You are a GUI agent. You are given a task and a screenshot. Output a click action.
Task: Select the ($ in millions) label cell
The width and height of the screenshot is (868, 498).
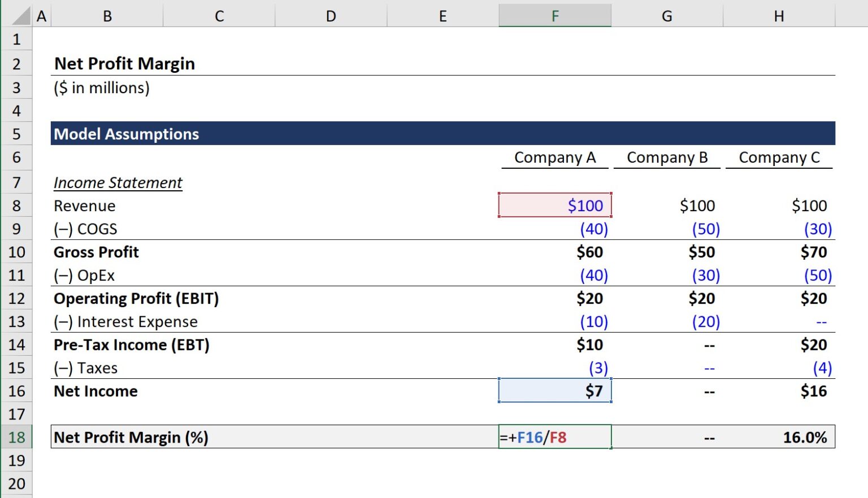[102, 88]
